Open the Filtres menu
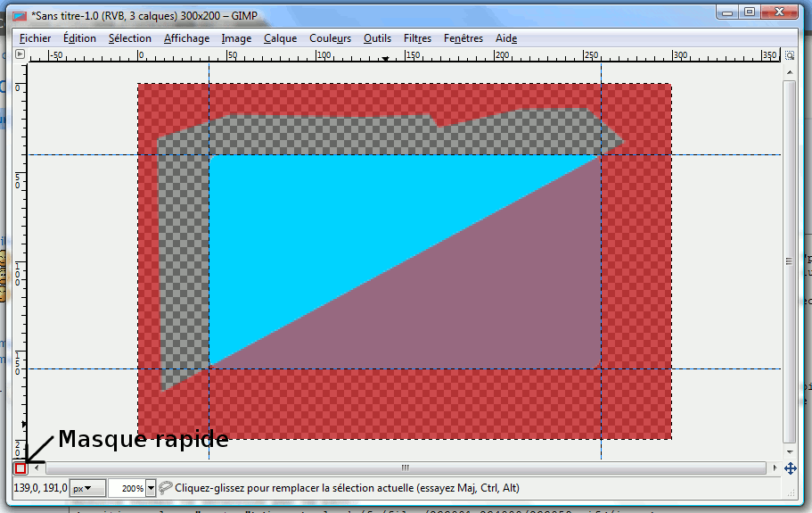The height and width of the screenshot is (513, 812). pyautogui.click(x=417, y=38)
